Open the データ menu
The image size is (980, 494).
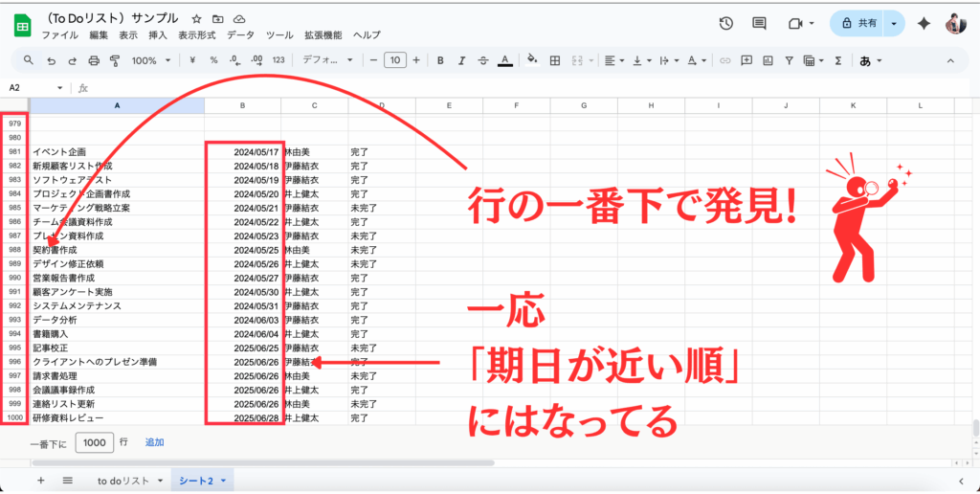[x=240, y=35]
